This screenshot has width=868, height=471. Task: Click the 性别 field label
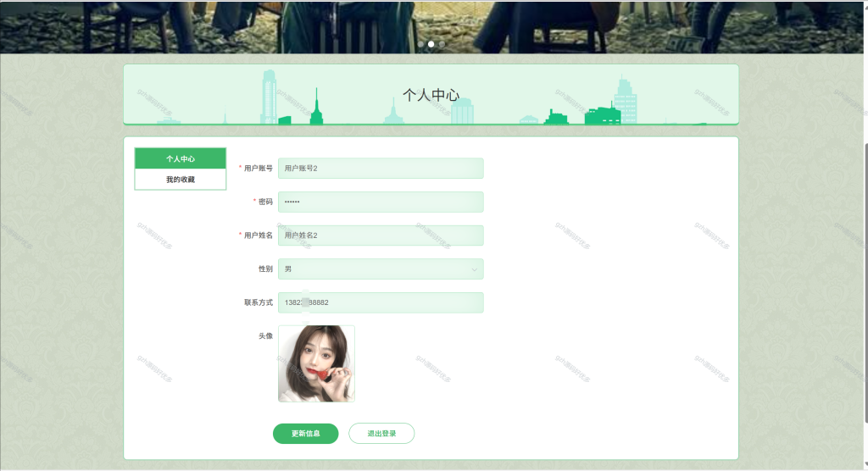(265, 269)
